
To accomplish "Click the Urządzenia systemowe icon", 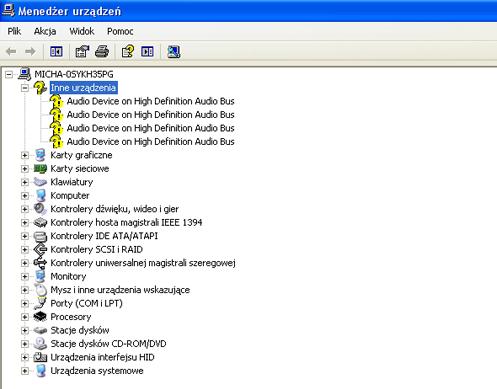I will click(40, 371).
